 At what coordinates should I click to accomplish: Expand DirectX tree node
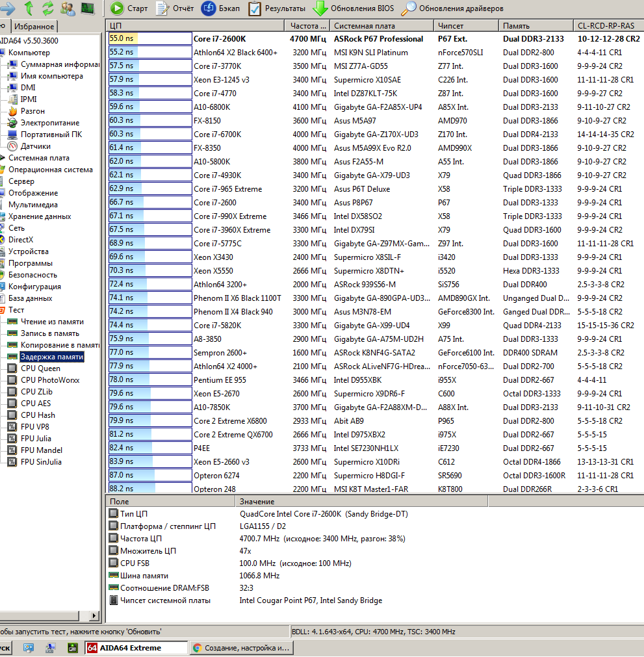coord(17,240)
